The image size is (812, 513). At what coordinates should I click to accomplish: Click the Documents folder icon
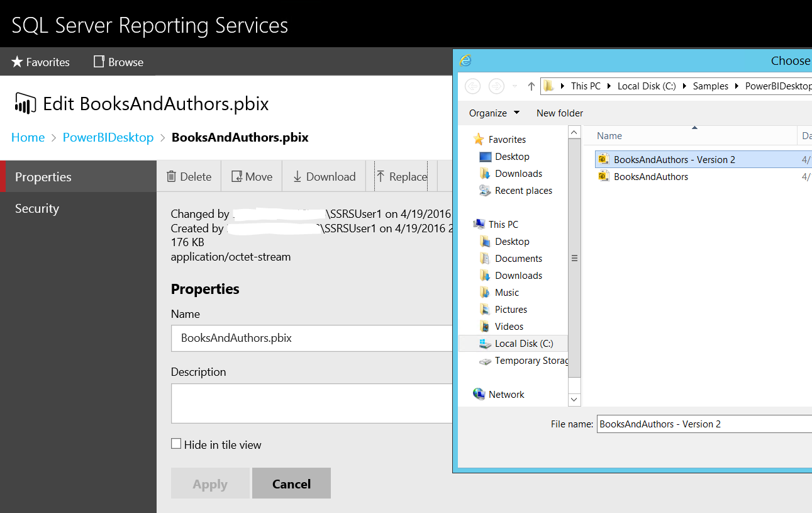coord(485,258)
